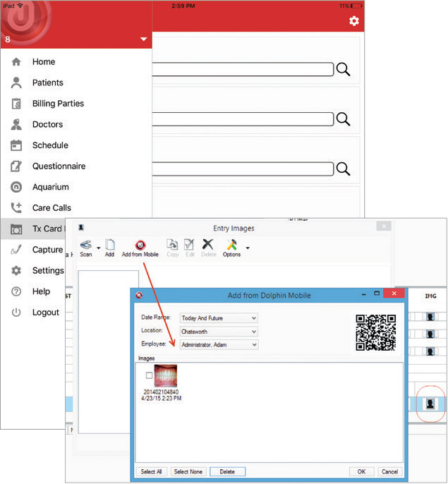Click the Care Calls phone icon
Image resolution: width=448 pixels, height=484 pixels.
click(x=16, y=207)
